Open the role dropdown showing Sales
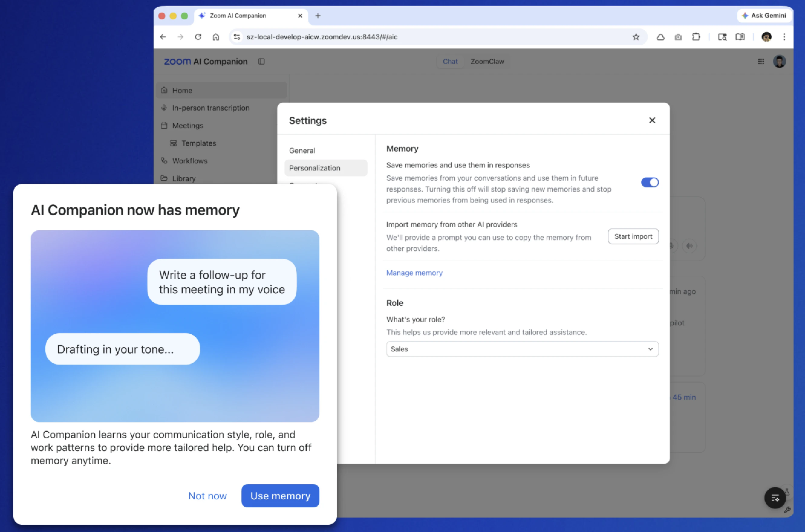 pos(522,349)
